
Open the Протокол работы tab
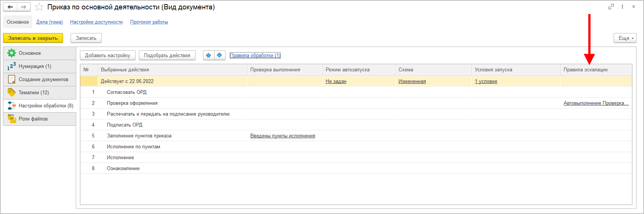point(149,22)
